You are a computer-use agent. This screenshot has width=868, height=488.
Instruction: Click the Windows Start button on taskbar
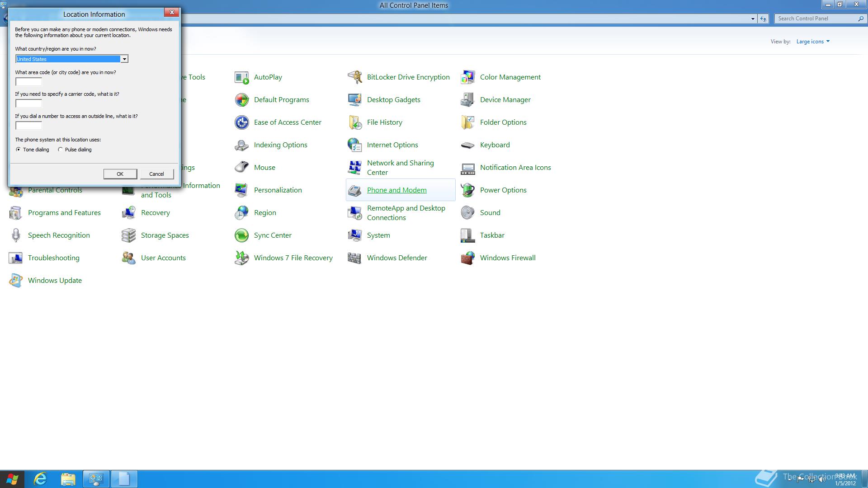click(12, 479)
